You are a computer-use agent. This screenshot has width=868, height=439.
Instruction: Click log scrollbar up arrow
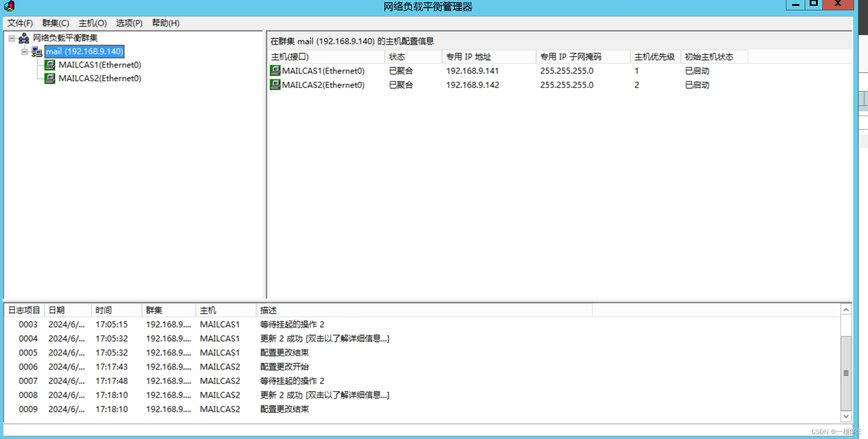pyautogui.click(x=846, y=310)
